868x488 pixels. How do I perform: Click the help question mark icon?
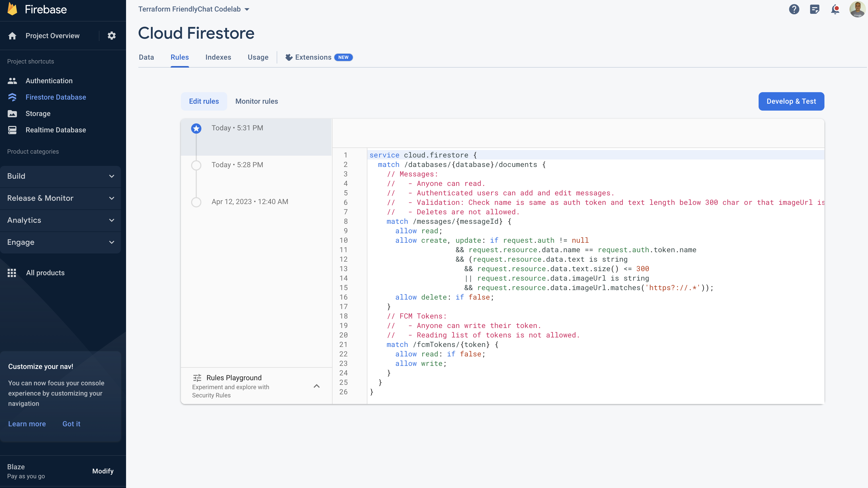(x=793, y=9)
